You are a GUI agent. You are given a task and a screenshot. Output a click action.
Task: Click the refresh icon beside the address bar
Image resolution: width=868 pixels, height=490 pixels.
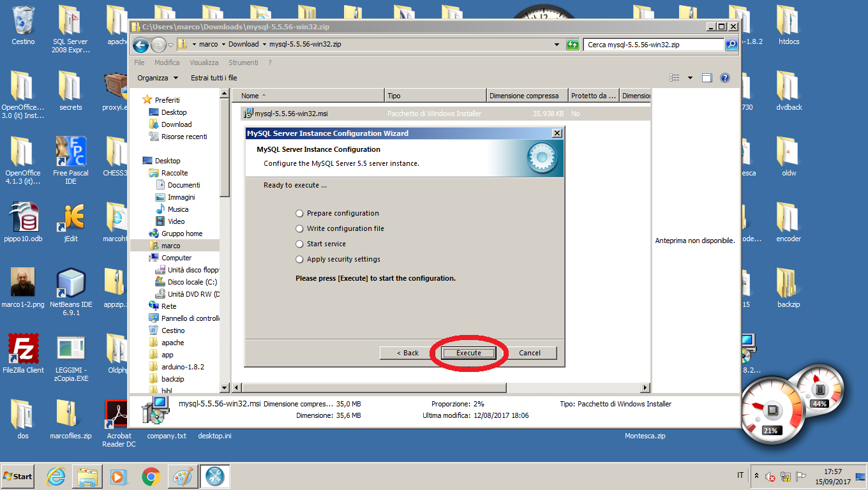pyautogui.click(x=572, y=45)
